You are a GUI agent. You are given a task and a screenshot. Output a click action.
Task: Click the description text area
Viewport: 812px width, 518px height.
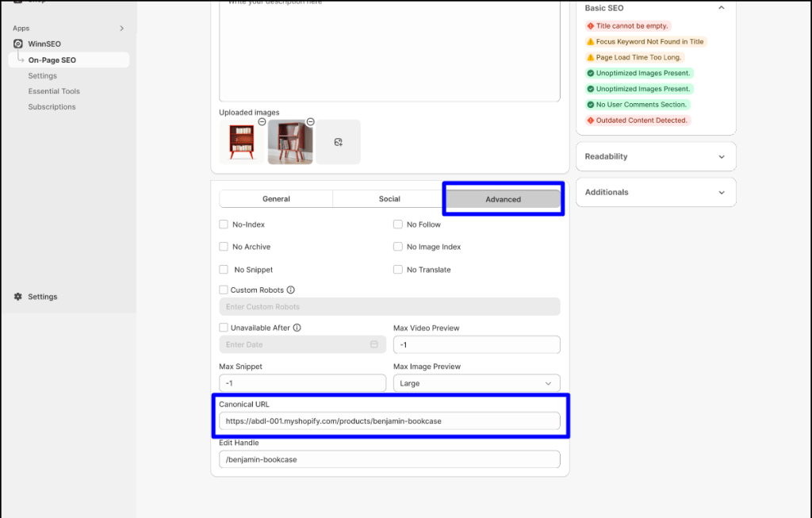(x=389, y=50)
